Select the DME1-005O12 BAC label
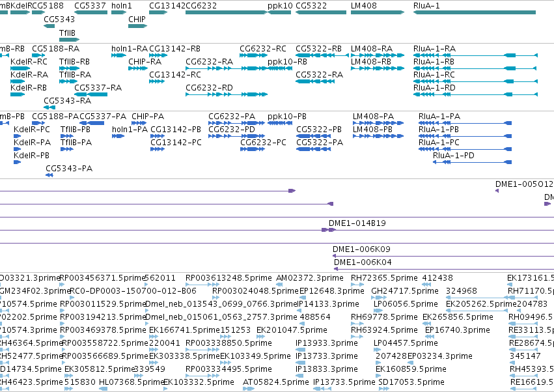Viewport: 554px width, 392px height. point(523,184)
